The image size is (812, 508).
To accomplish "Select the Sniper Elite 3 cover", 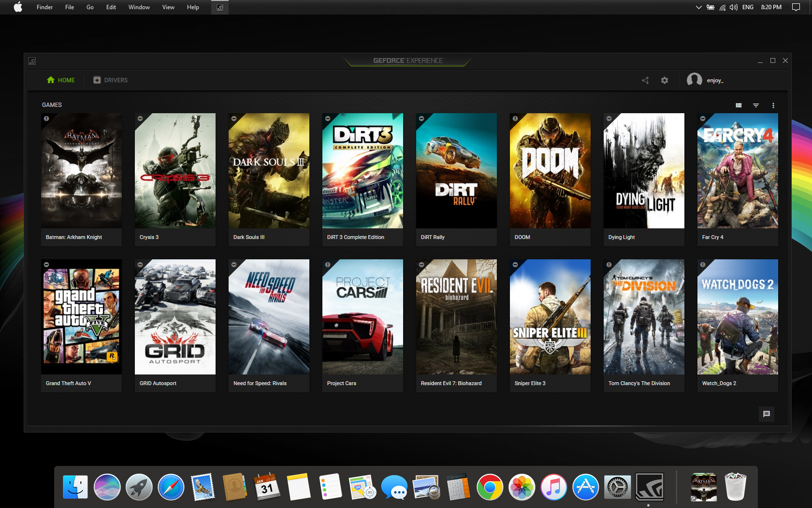I will [x=550, y=317].
